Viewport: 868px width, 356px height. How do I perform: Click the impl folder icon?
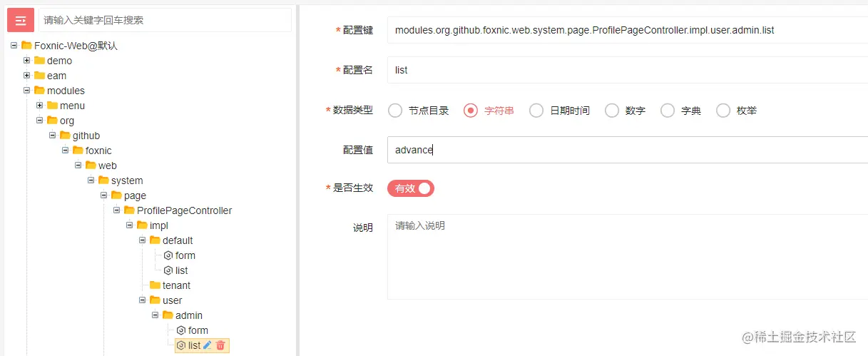pyautogui.click(x=142, y=225)
